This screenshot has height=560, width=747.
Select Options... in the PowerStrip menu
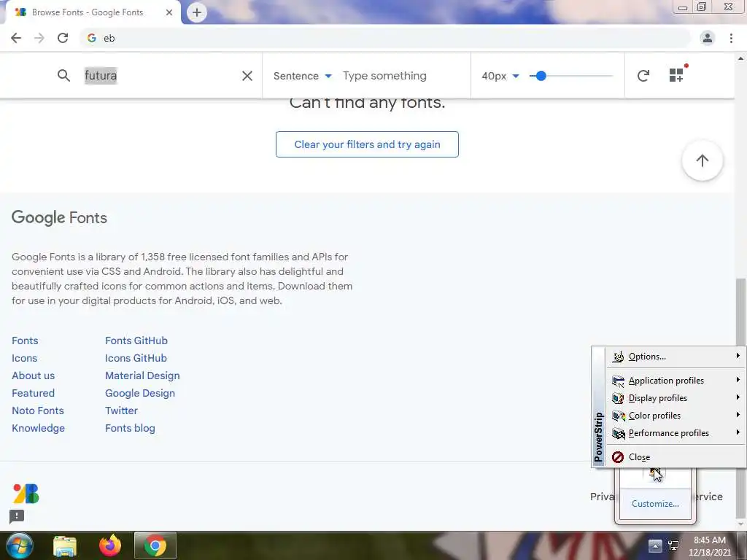(676, 357)
